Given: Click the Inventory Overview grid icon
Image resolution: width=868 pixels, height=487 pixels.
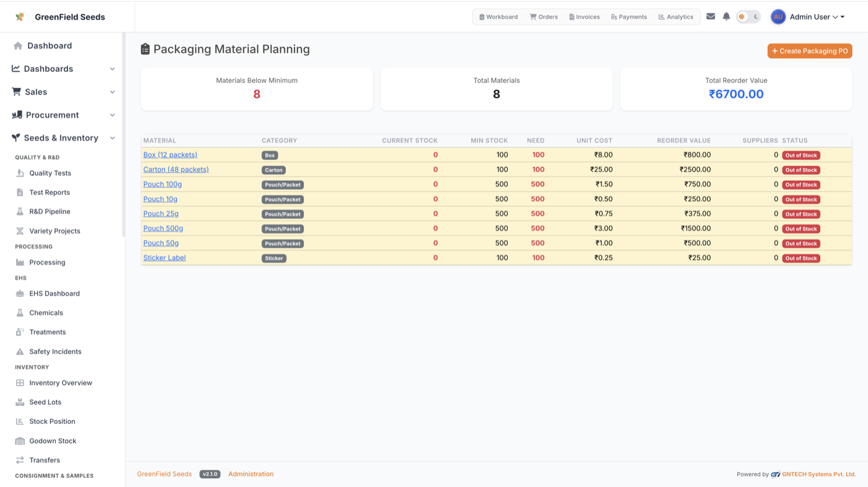Looking at the screenshot, I should coord(20,383).
